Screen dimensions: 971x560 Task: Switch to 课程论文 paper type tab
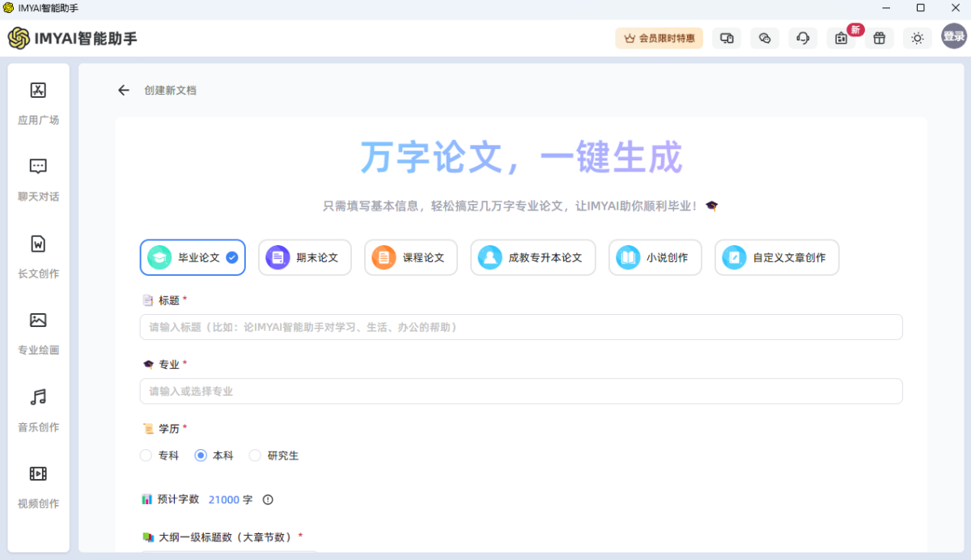pos(411,257)
